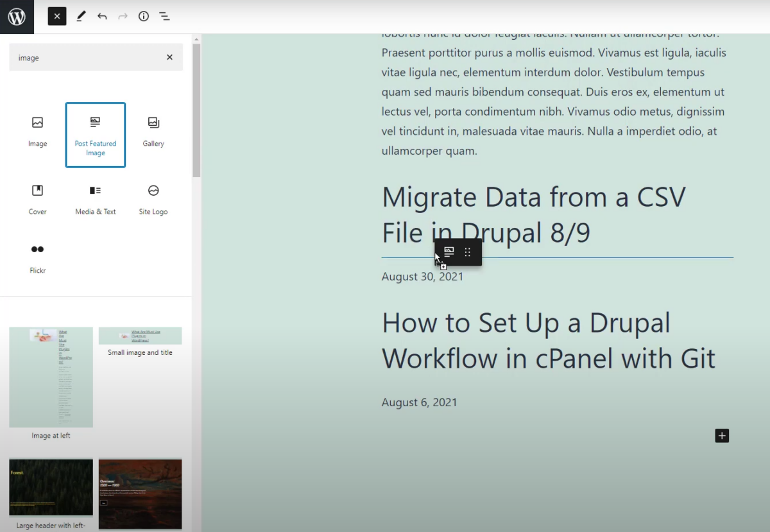Choose the Forest large header pattern thumbnail
The width and height of the screenshot is (770, 532).
[x=51, y=488]
